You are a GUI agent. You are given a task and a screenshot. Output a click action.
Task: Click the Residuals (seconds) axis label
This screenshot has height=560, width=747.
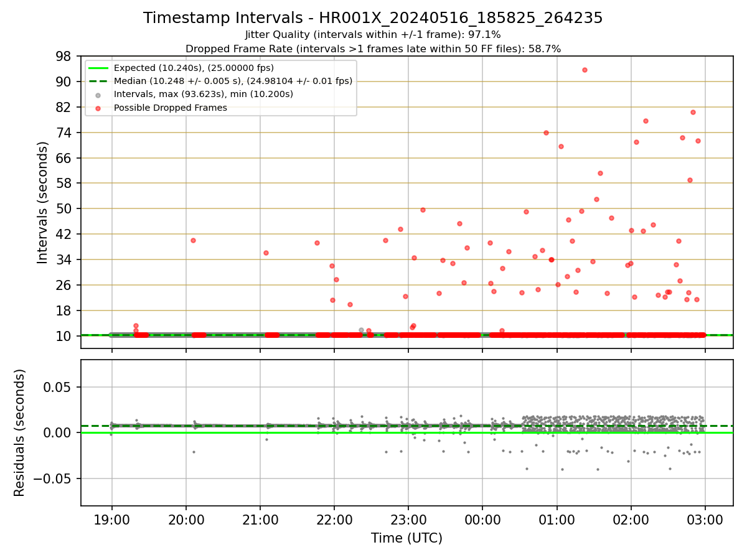click(x=20, y=432)
